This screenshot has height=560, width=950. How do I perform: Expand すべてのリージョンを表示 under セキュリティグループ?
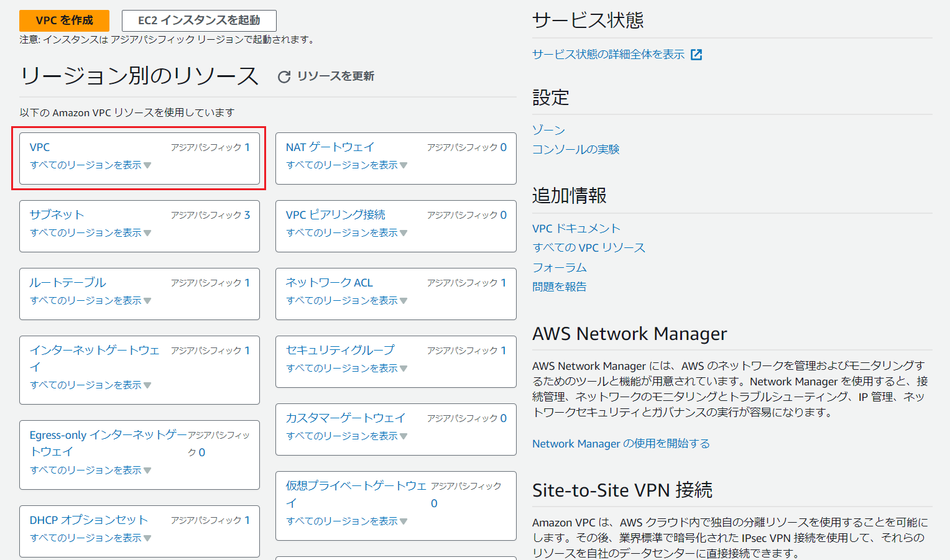pos(346,369)
